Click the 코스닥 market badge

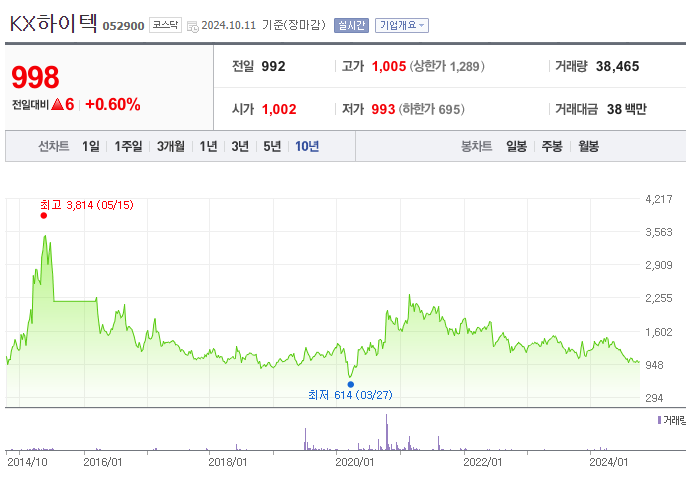coord(165,25)
